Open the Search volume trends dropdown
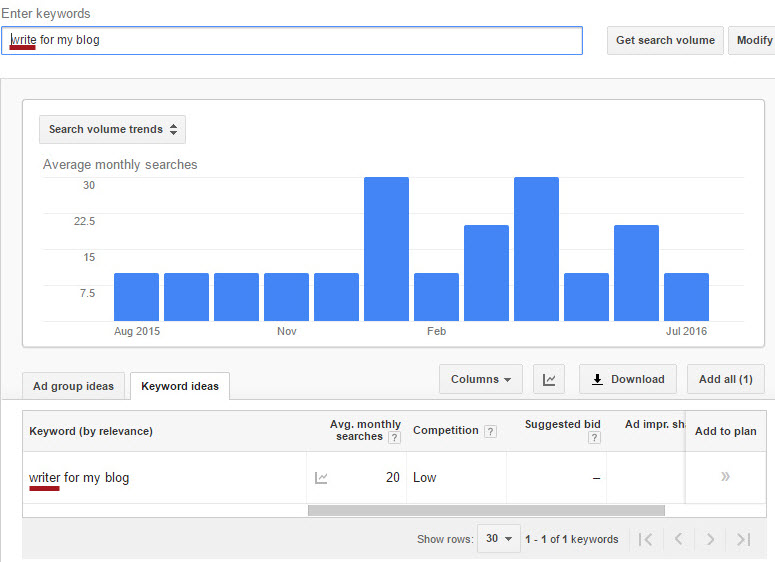775x562 pixels. (112, 129)
